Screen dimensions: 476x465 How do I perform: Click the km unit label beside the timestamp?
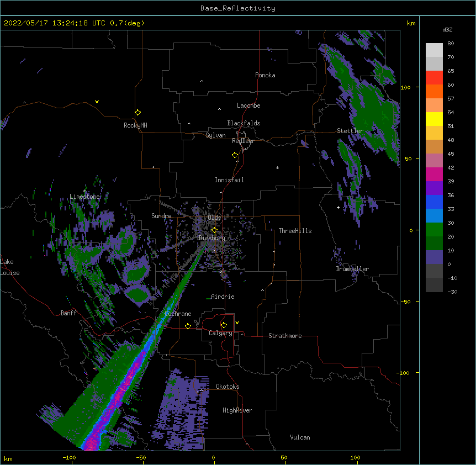click(x=411, y=23)
